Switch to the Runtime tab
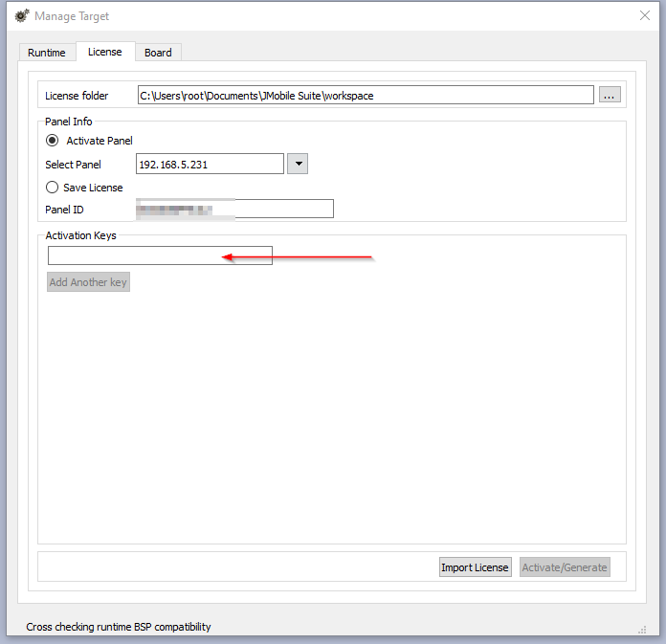666x644 pixels. click(x=47, y=53)
